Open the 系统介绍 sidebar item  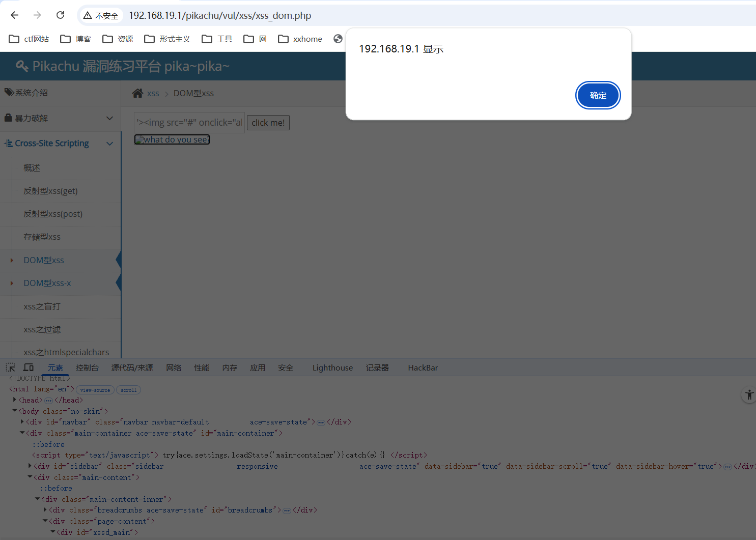click(x=61, y=93)
